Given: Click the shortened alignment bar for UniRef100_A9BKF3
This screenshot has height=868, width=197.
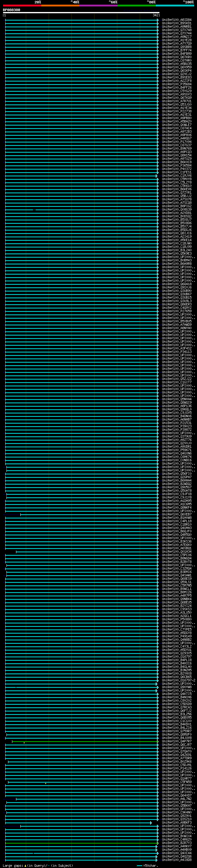Looking at the screenshot, I should coord(78,822).
